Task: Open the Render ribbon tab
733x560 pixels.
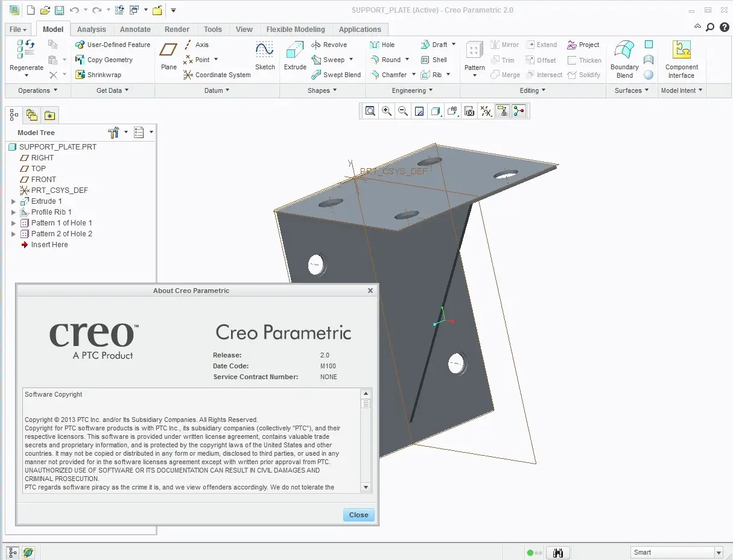Action: coord(177,29)
